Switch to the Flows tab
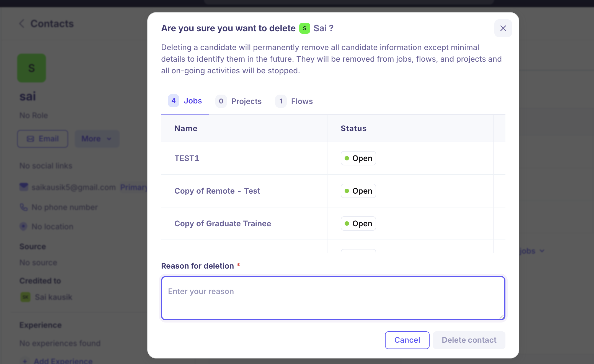The height and width of the screenshot is (364, 594). [294, 101]
